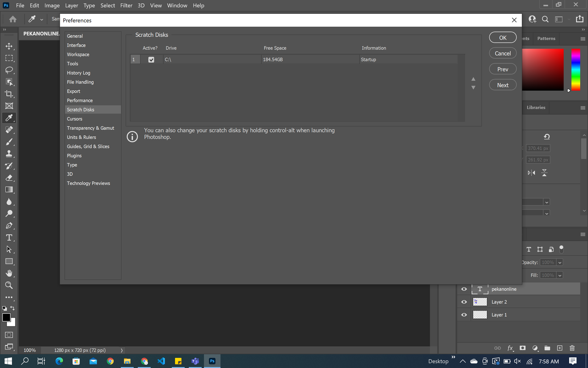
Task: Move scratch disk up with arrow
Action: [x=473, y=79]
